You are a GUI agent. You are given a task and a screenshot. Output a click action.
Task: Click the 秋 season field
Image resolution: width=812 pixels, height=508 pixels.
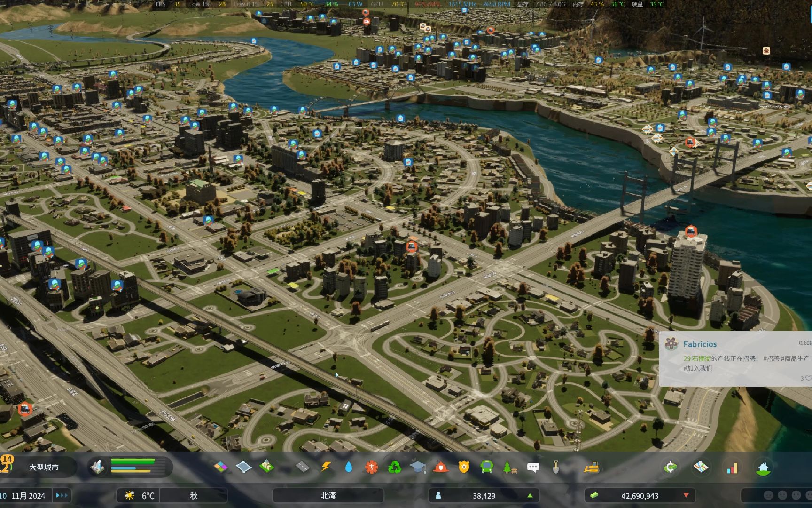(194, 496)
